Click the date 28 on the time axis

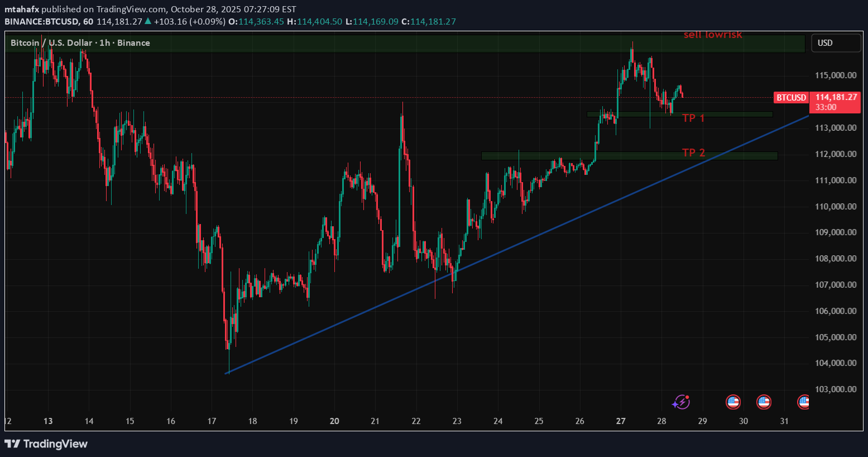(661, 421)
